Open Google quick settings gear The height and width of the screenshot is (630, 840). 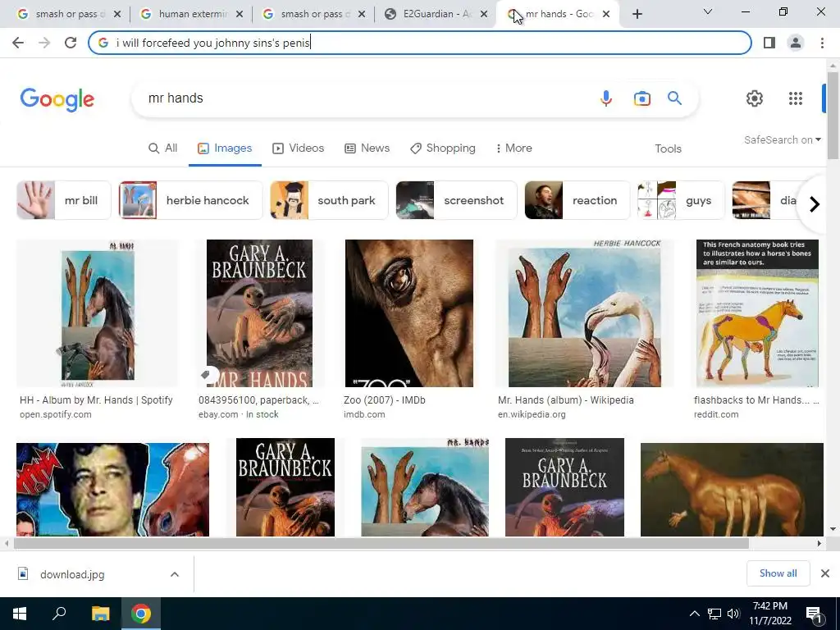pyautogui.click(x=755, y=98)
